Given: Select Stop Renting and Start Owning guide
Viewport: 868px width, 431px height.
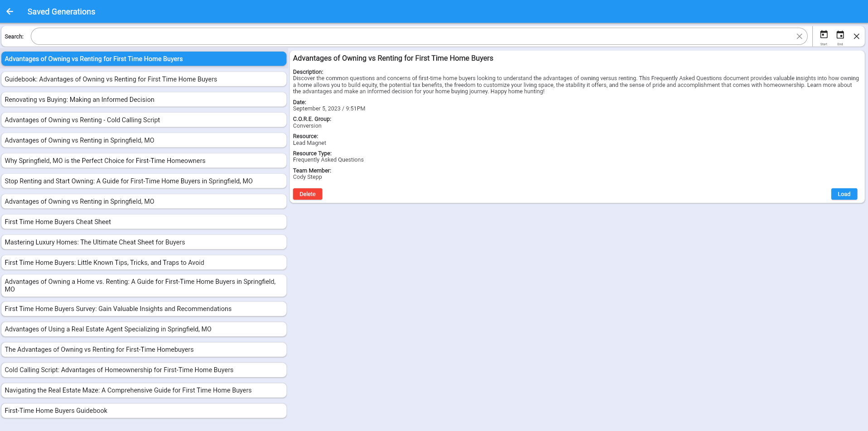Looking at the screenshot, I should click(x=144, y=181).
